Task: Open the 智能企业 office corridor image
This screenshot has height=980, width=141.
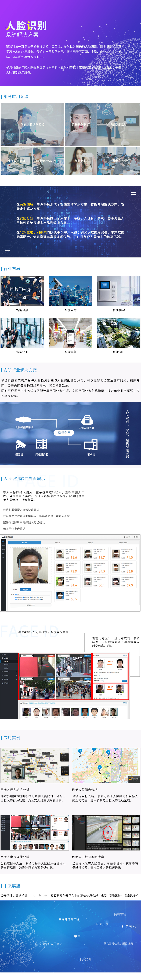Action: coord(22,333)
